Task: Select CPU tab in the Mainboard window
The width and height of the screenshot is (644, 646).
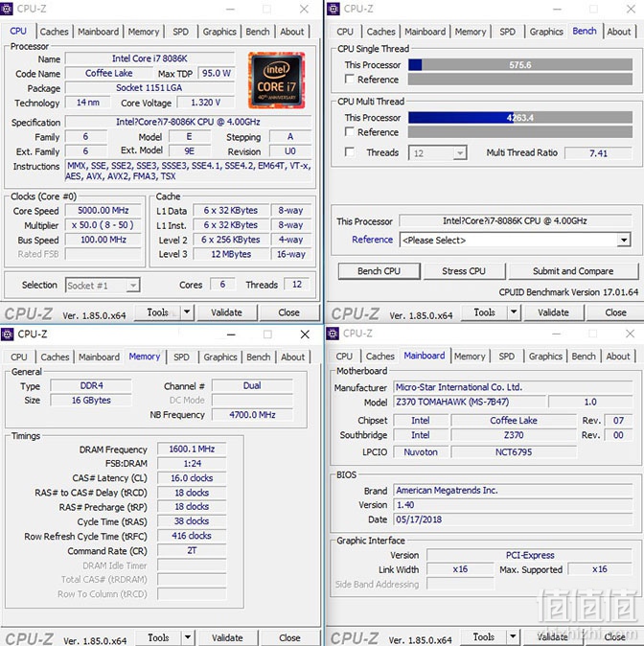Action: coord(344,356)
